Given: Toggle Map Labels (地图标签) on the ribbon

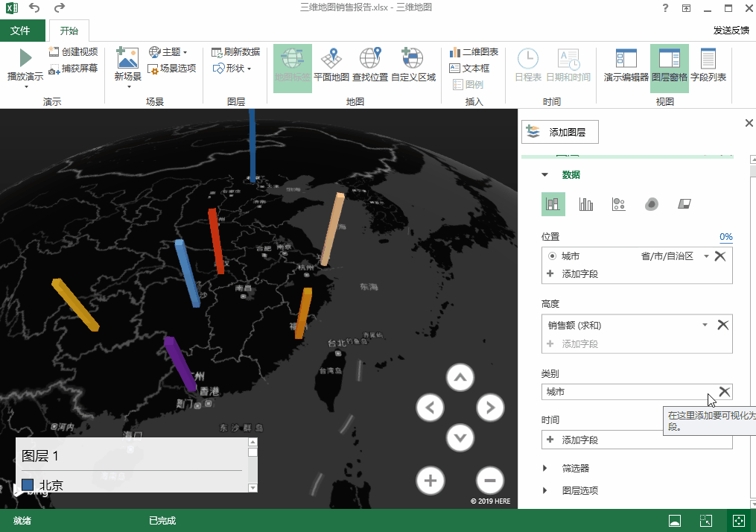Looking at the screenshot, I should [x=292, y=66].
